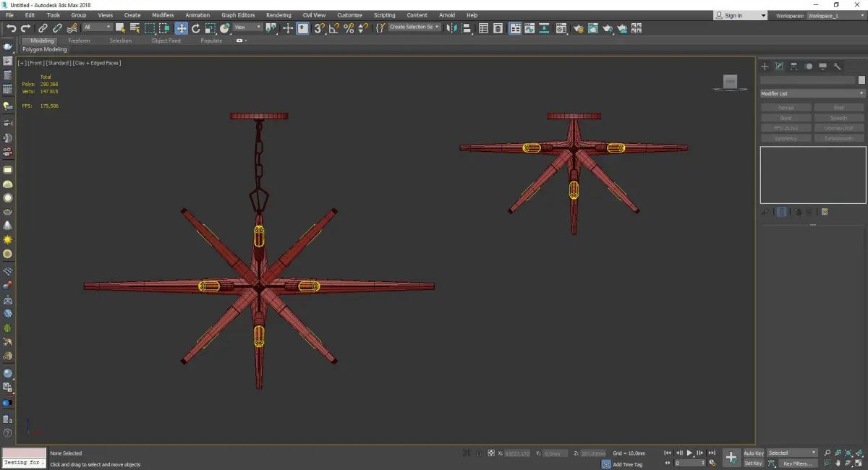Switch to the Freeform ribbon tab
The width and height of the screenshot is (868, 470).
[79, 40]
